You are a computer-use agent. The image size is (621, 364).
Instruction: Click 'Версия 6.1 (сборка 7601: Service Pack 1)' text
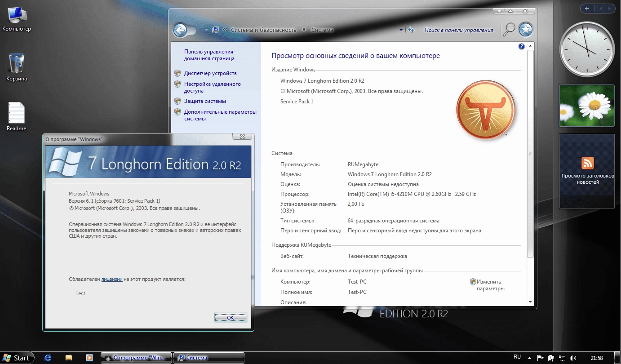tap(114, 201)
